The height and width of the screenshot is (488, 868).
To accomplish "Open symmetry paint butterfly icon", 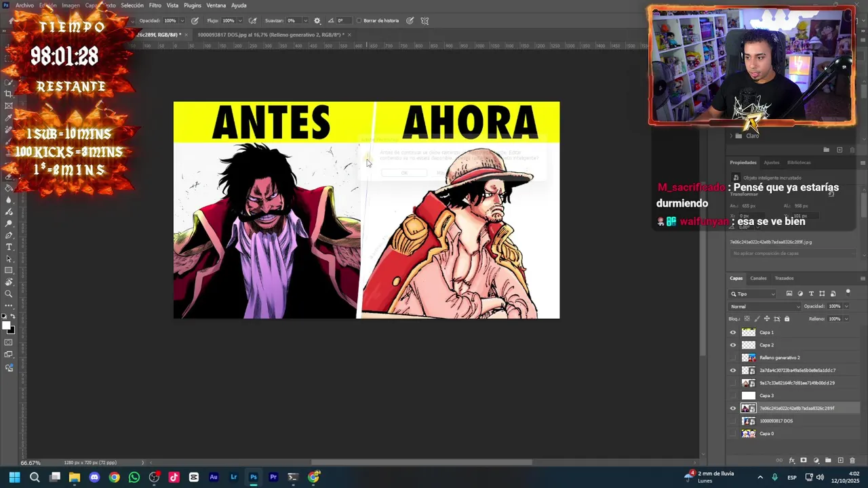I will 425,20.
